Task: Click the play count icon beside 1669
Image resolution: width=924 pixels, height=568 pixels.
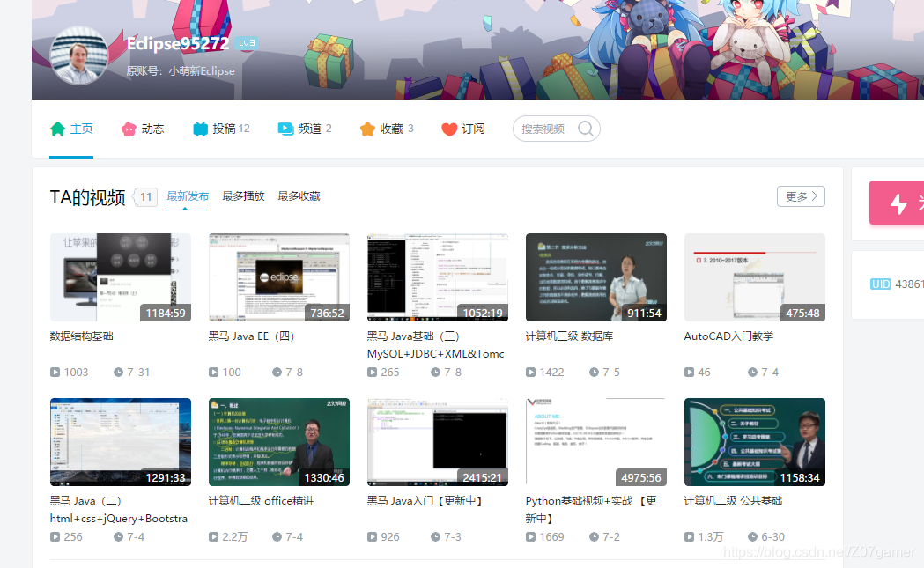Action: coord(530,537)
